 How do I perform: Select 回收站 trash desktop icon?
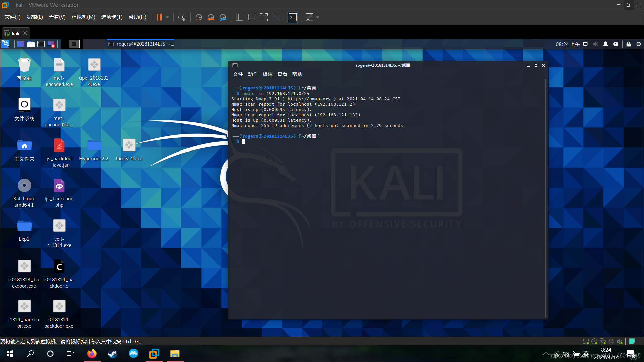coord(24,69)
